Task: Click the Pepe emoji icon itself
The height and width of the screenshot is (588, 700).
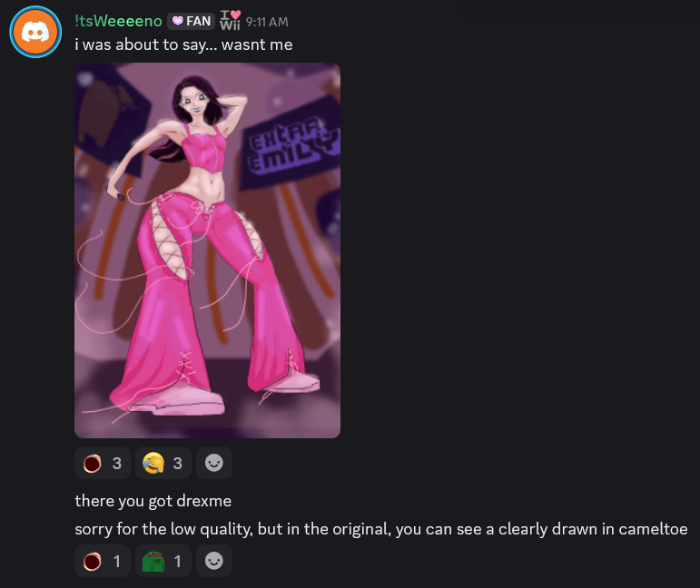Action: click(x=153, y=562)
